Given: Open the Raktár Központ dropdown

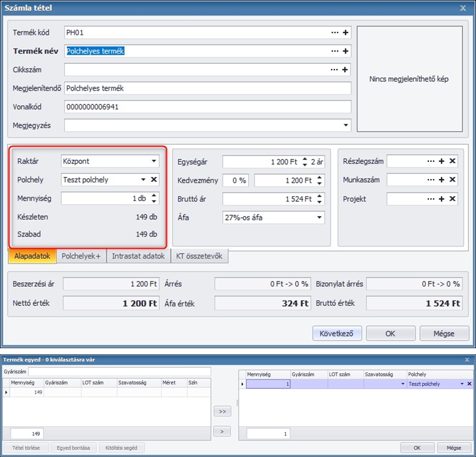Looking at the screenshot, I should (154, 161).
